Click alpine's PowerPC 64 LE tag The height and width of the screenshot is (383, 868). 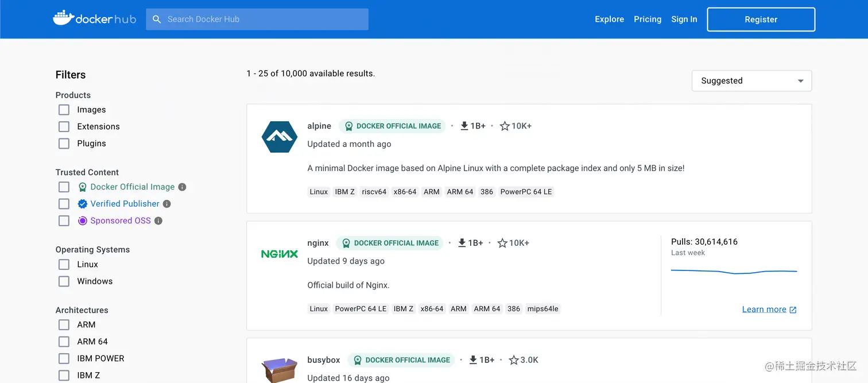point(526,192)
